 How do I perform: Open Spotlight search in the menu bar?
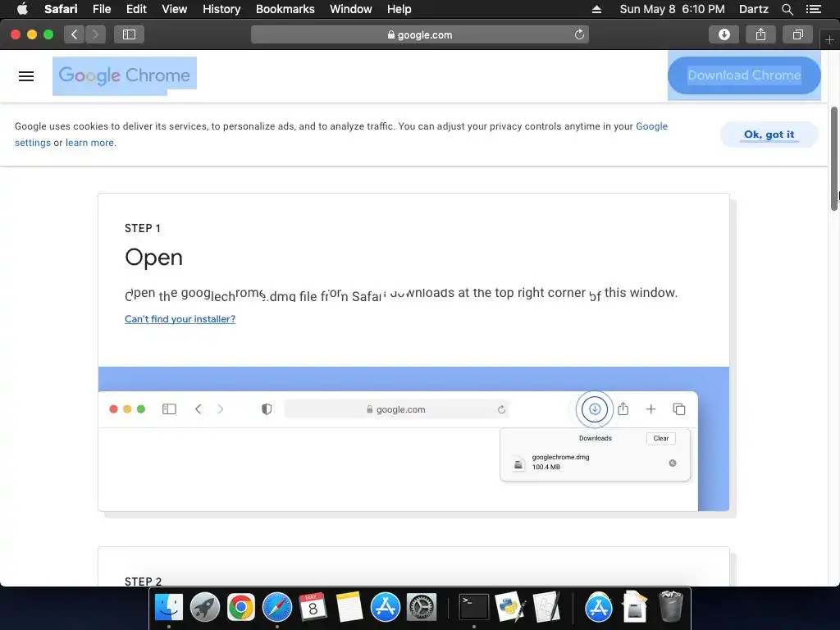point(787,9)
